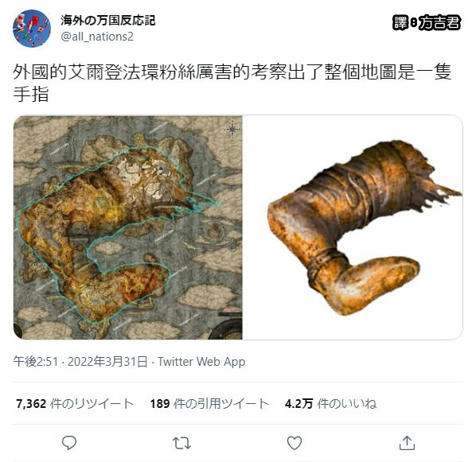Open the Elden Ring map image

tap(128, 227)
